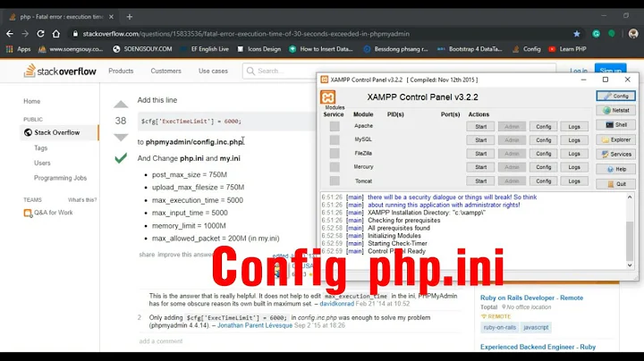View MySQL Logs
The height and width of the screenshot is (361, 644).
pyautogui.click(x=574, y=140)
